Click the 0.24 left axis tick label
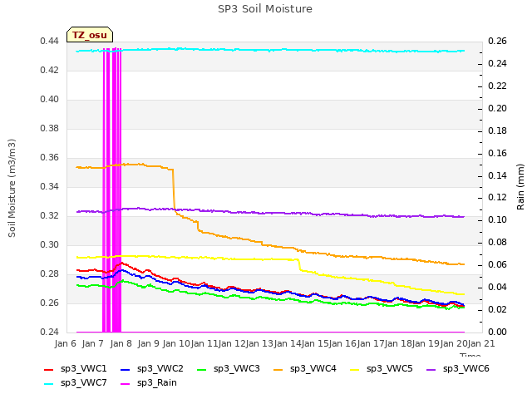532x399 pixels. [49, 332]
